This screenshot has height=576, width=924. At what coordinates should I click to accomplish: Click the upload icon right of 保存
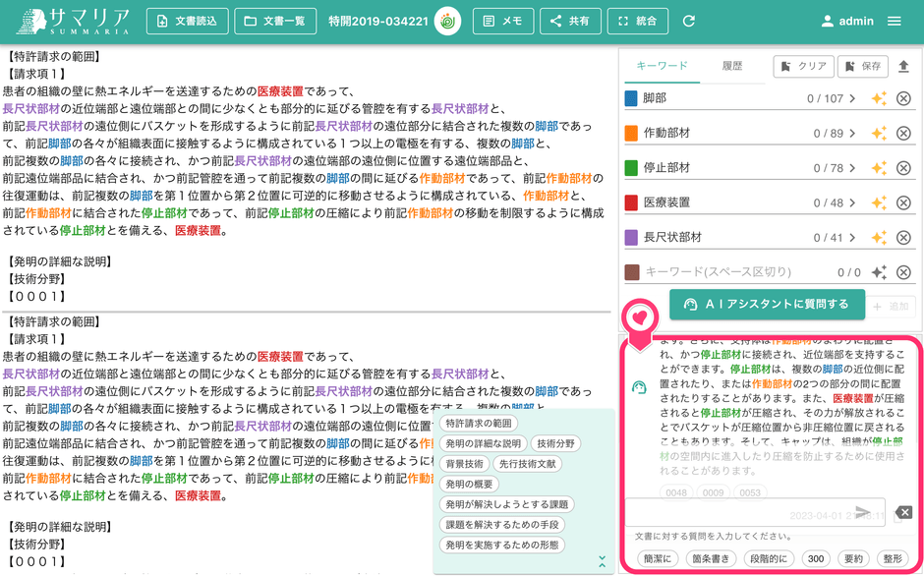pyautogui.click(x=905, y=65)
